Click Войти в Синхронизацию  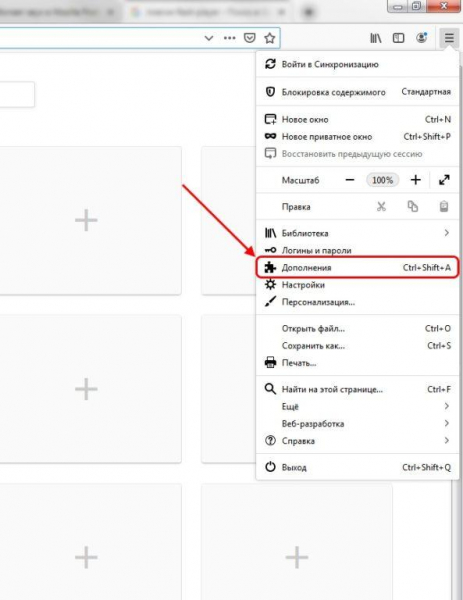[x=357, y=64]
